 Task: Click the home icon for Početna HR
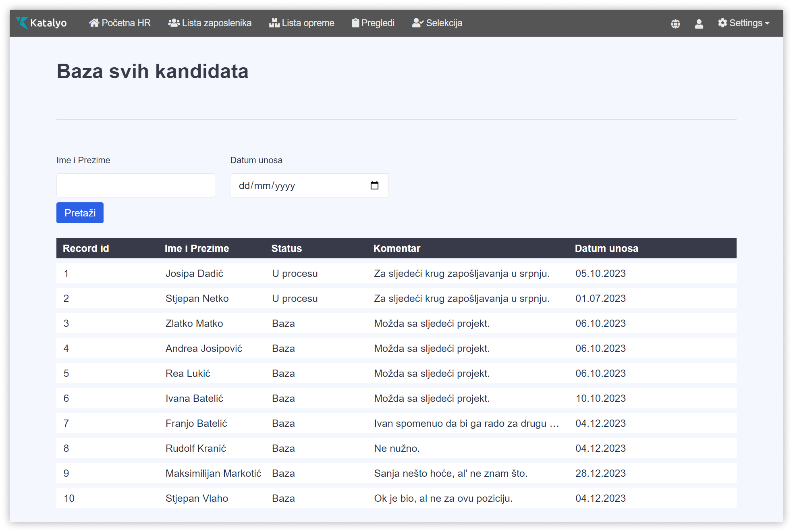(94, 23)
